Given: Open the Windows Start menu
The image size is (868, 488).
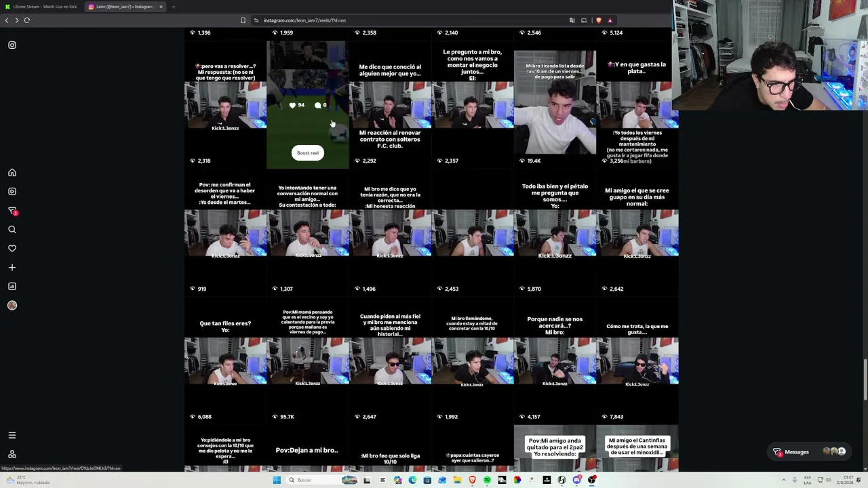Looking at the screenshot, I should click(x=277, y=481).
